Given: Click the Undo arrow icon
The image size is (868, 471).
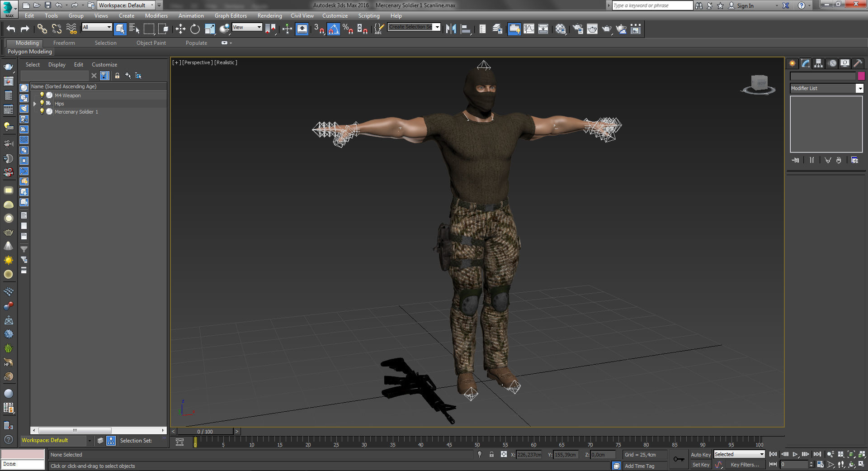Looking at the screenshot, I should click(11, 29).
